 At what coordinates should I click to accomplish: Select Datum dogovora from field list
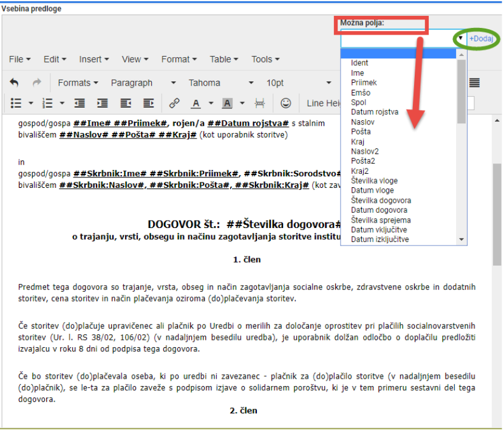[398, 210]
